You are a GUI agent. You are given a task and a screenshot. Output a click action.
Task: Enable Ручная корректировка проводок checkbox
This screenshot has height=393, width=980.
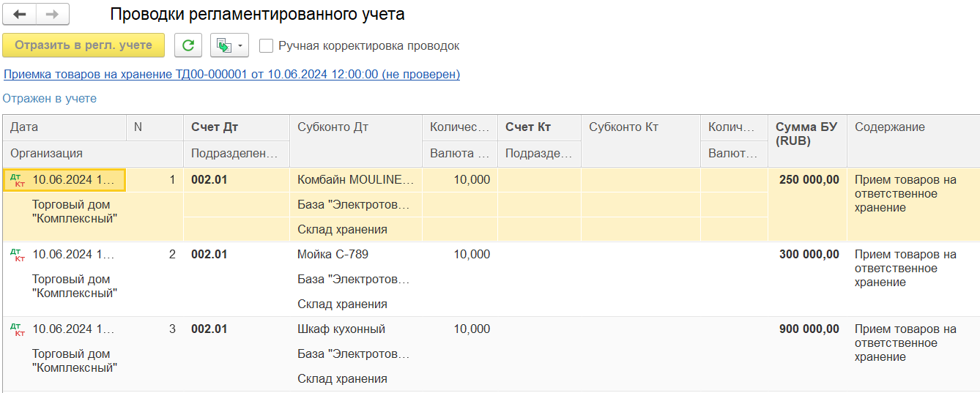click(x=267, y=45)
